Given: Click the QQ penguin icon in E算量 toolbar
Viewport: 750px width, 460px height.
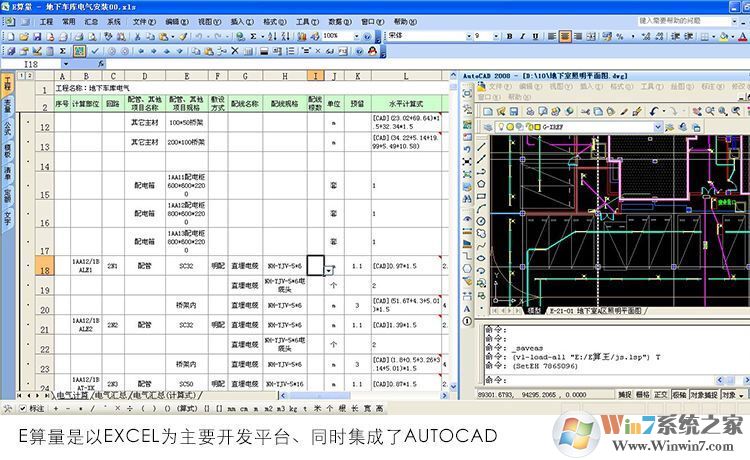Looking at the screenshot, I should (x=373, y=51).
